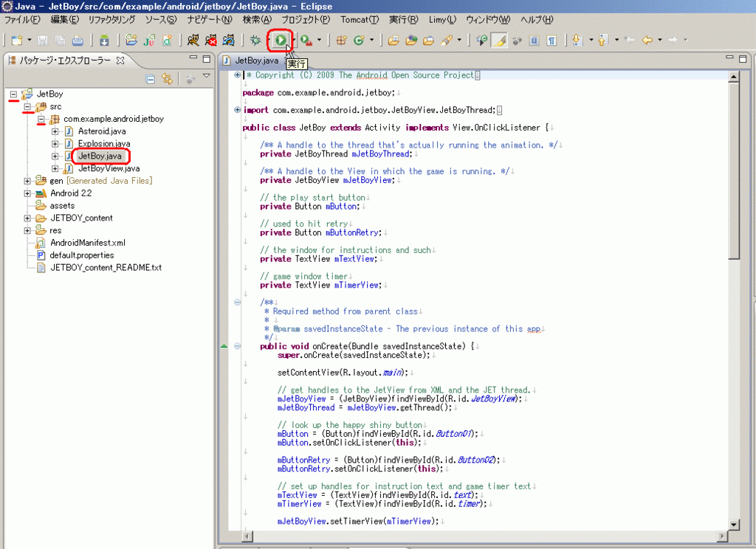Toggle Show Whitespace Characters pilcrow button
Viewport: 756px width, 549px height.
551,40
